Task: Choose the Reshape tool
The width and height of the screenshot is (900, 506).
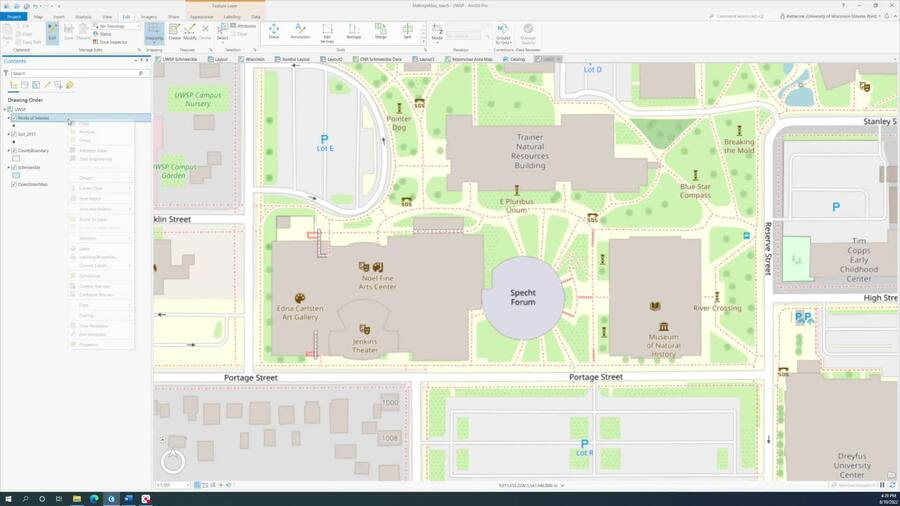Action: pos(354,32)
